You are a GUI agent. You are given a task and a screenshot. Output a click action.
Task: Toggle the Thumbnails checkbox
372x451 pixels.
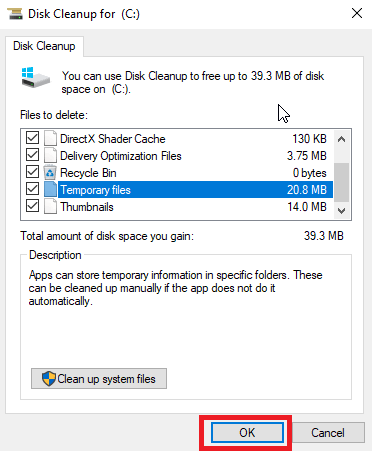point(32,206)
